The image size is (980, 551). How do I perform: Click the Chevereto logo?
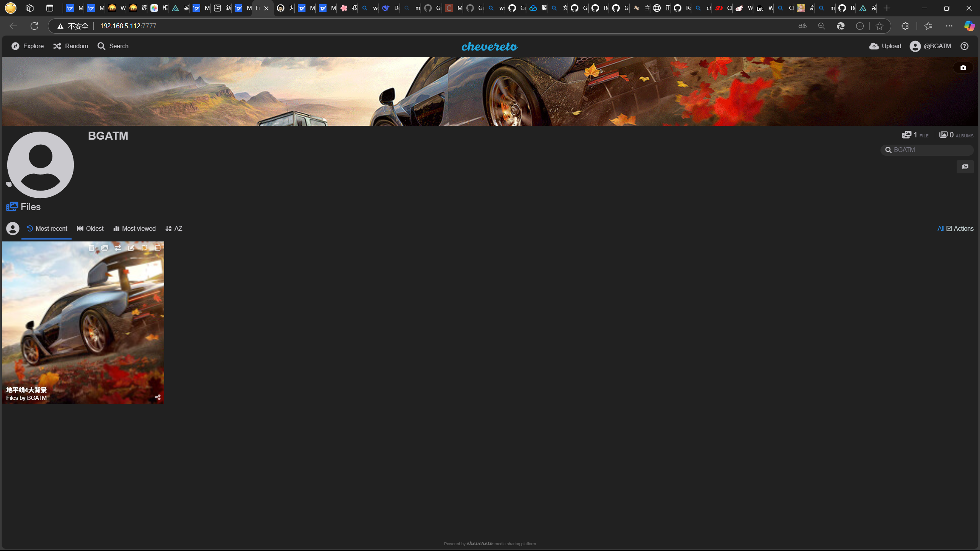click(x=490, y=46)
